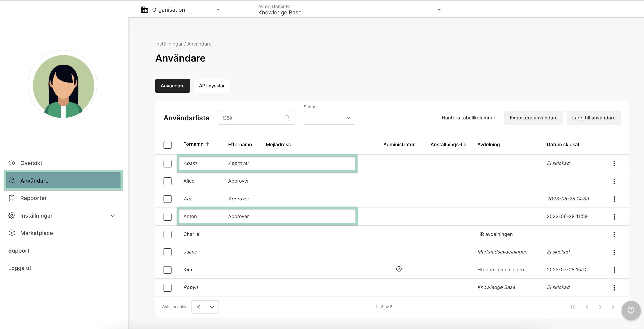
Task: Open the Organisation dropdown
Action: pos(180,9)
